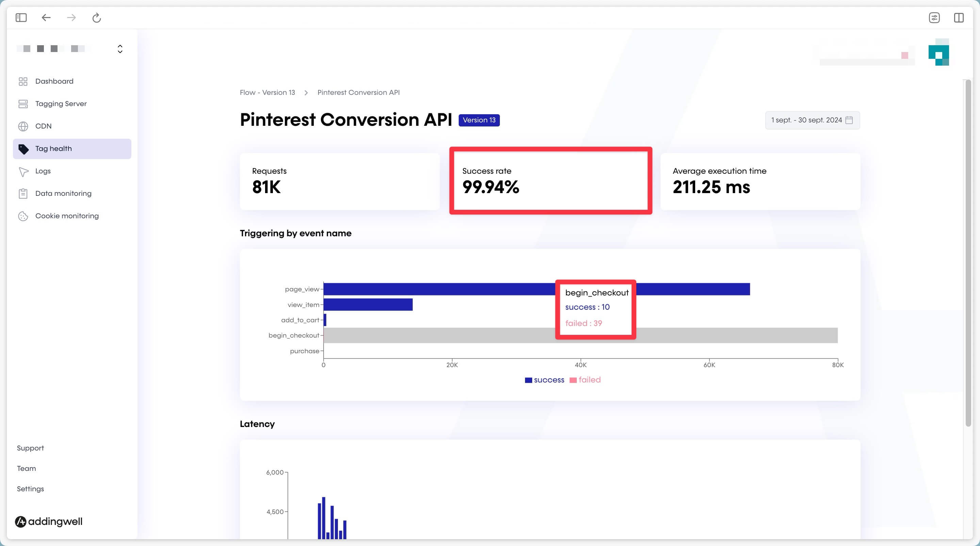This screenshot has width=980, height=546.
Task: Navigate to Tagging Server section
Action: click(61, 104)
